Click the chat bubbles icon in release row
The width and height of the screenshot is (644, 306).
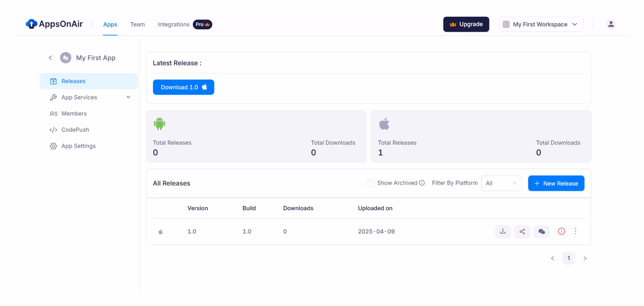542,231
